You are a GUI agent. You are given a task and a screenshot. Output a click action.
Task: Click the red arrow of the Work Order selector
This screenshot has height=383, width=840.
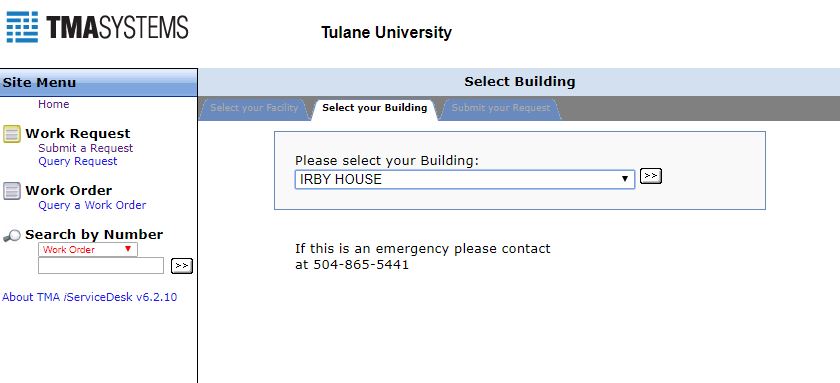coord(128,249)
